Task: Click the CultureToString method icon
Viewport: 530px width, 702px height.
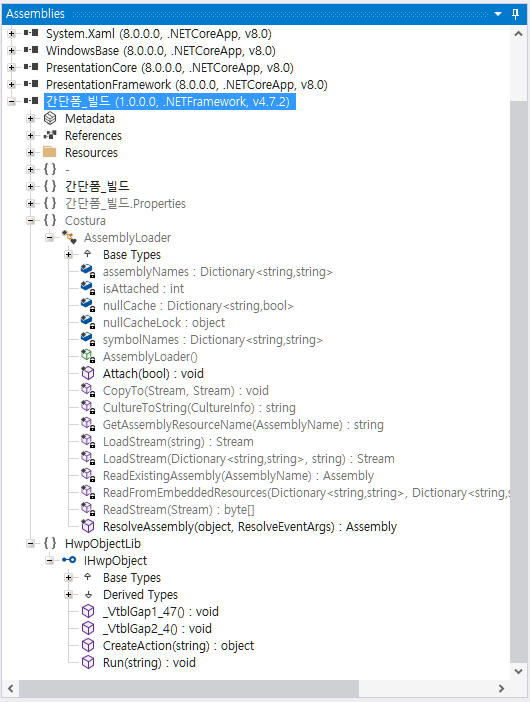Action: coord(88,407)
